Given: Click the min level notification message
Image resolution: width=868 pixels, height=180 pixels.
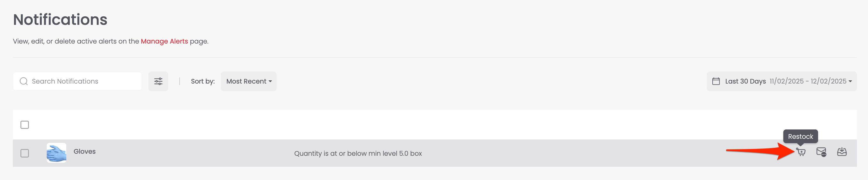Looking at the screenshot, I should click(x=358, y=153).
